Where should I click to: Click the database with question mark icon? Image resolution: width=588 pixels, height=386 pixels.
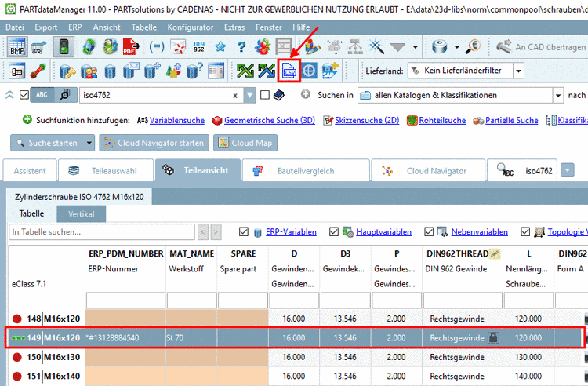[x=195, y=71]
